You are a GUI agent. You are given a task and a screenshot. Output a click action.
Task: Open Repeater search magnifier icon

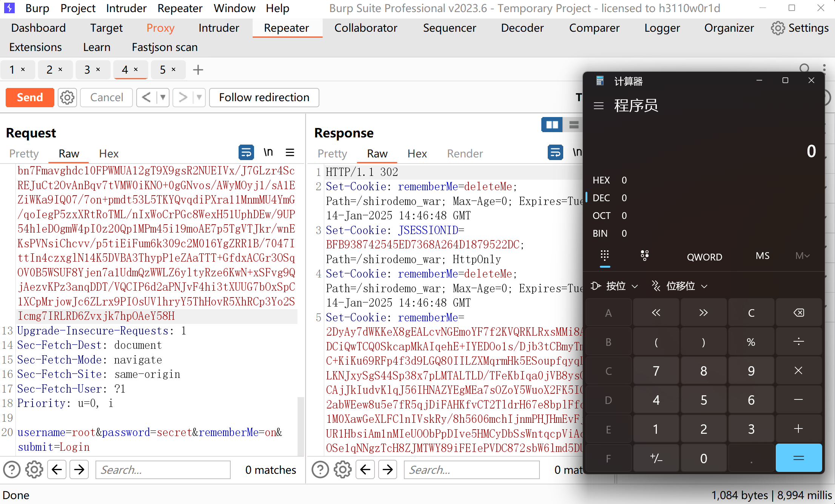[804, 68]
